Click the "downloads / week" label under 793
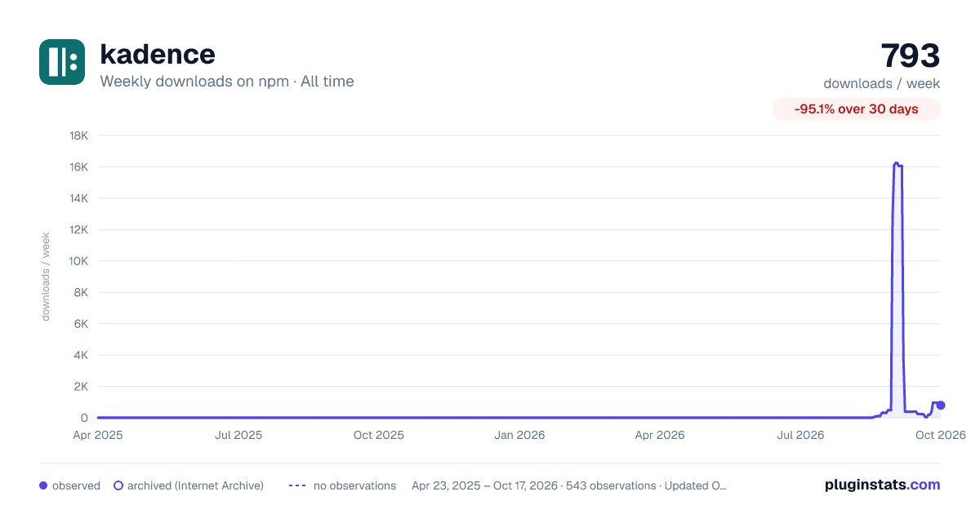Viewport: 980px width, 514px height. (x=882, y=83)
